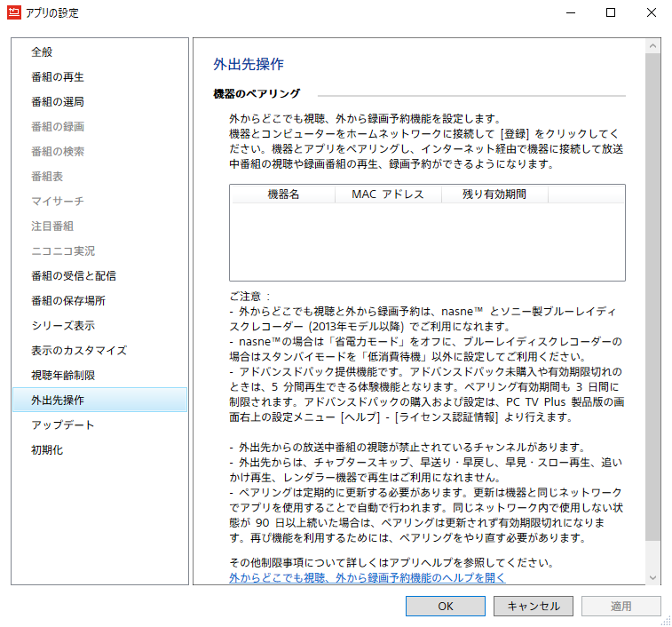Open the 番組の再生 settings page
Image resolution: width=672 pixels, height=627 pixels.
58,77
